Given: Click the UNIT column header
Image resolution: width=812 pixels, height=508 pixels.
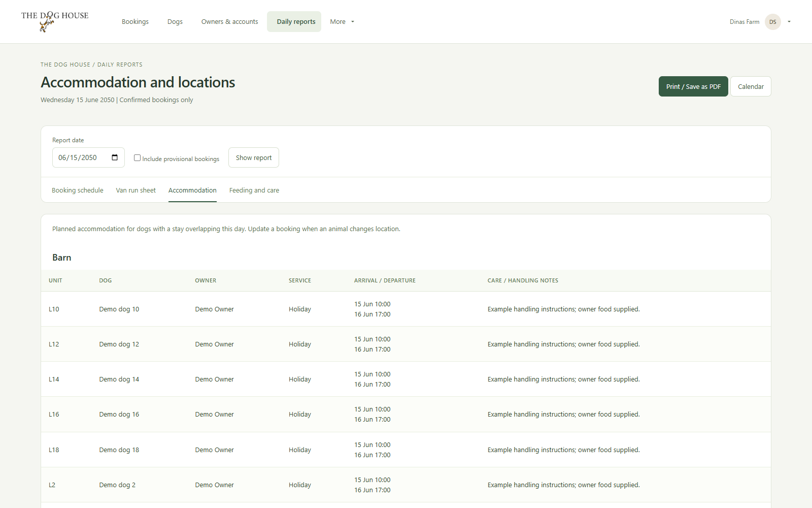Looking at the screenshot, I should click(55, 280).
